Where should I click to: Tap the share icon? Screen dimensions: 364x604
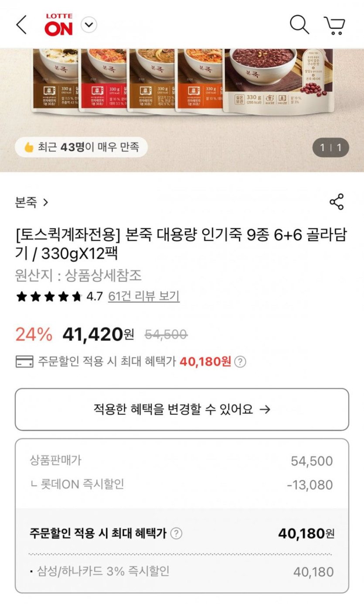(337, 202)
